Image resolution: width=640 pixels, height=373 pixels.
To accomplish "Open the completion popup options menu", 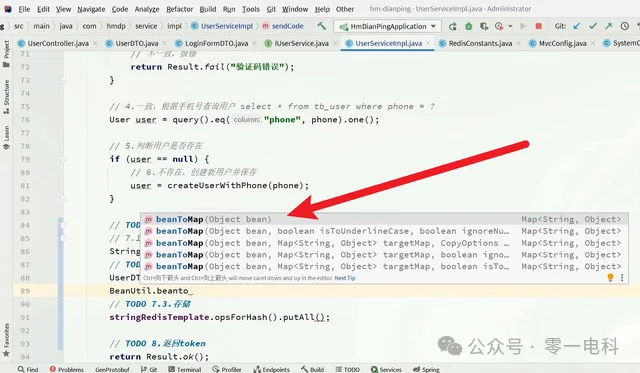I will click(622, 278).
